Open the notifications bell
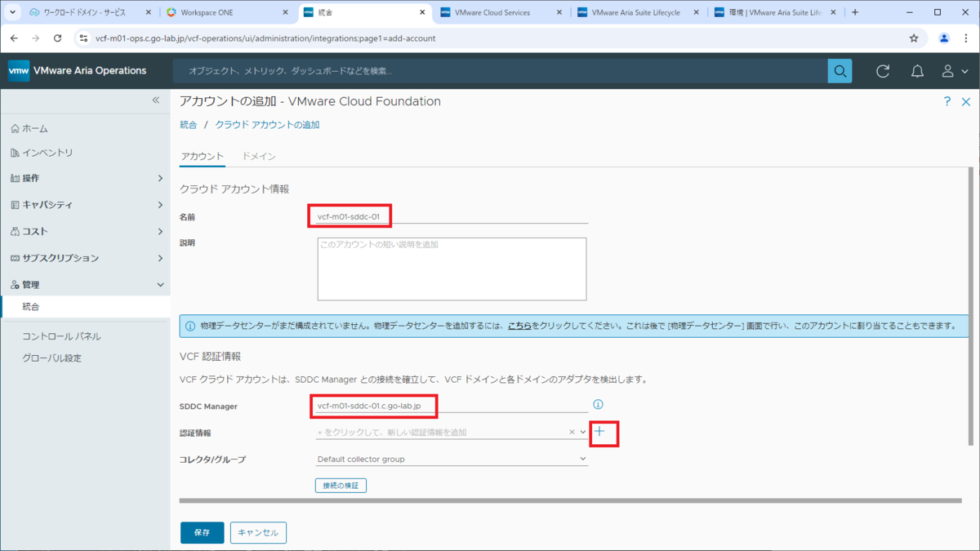Viewport: 980px width, 551px height. click(917, 71)
